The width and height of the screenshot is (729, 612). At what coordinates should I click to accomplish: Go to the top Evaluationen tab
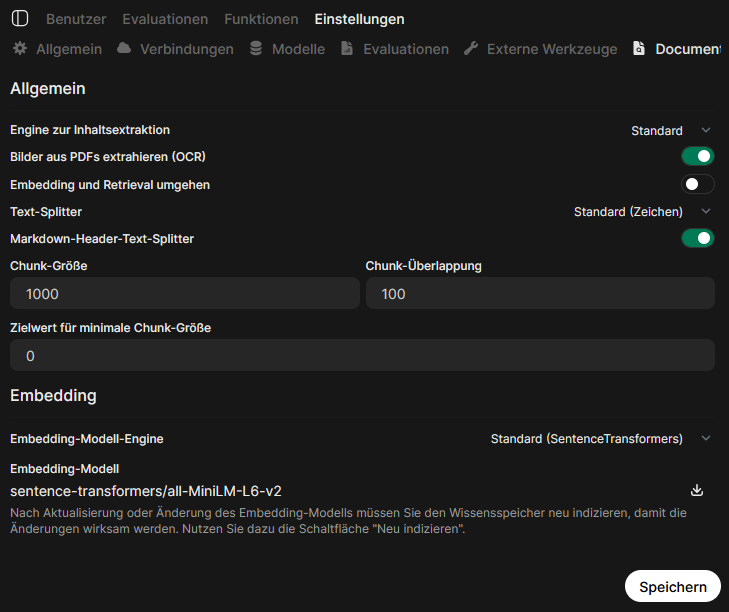pyautogui.click(x=165, y=19)
